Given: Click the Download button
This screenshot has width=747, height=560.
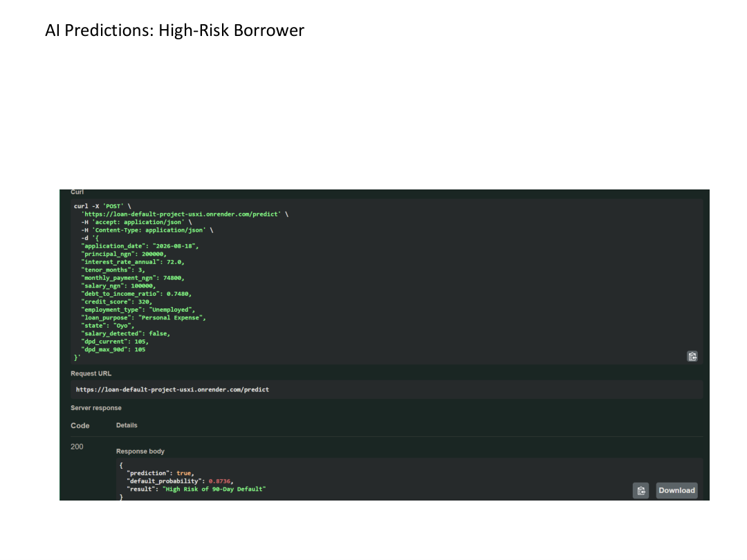Looking at the screenshot, I should pos(676,490).
